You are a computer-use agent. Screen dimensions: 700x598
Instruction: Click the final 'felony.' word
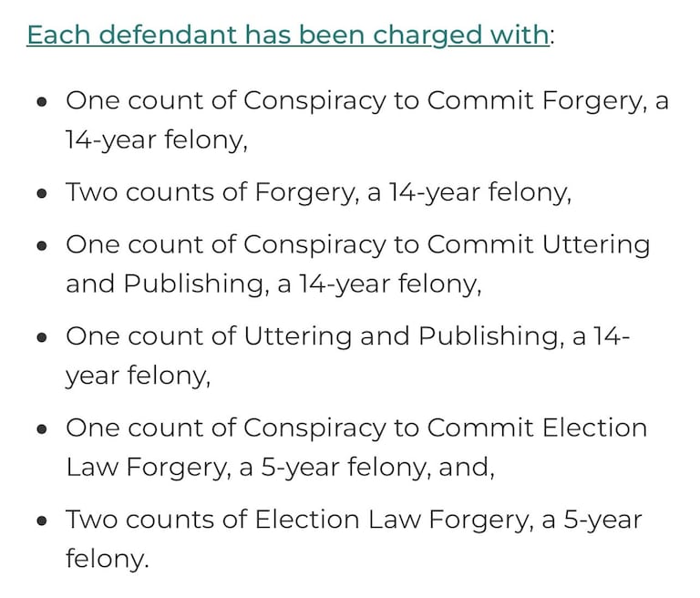coord(106,558)
